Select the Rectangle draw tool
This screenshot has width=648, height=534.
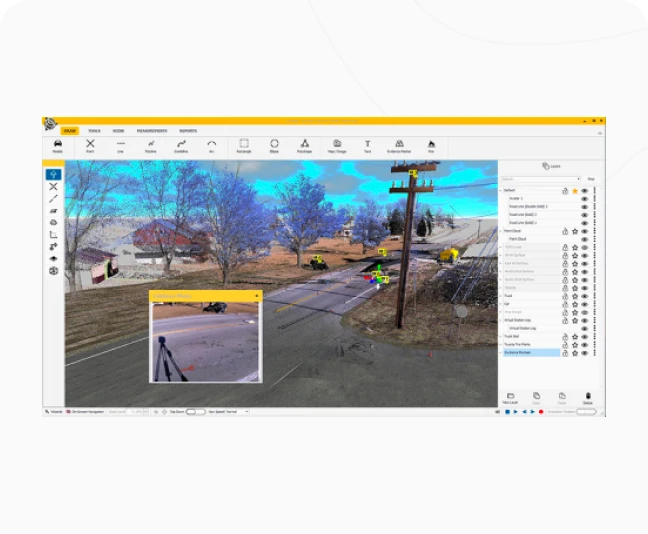pos(244,145)
